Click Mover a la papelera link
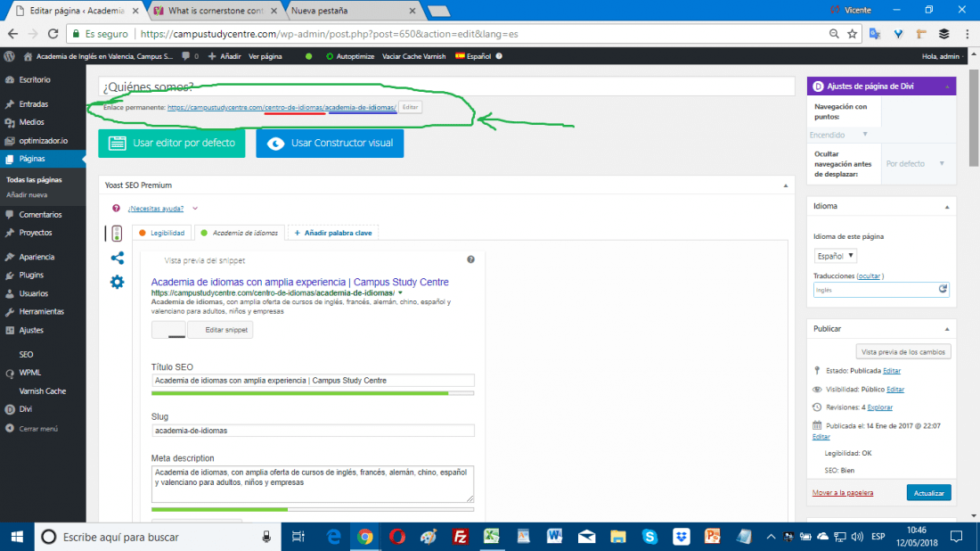This screenshot has width=980, height=551. (x=843, y=493)
